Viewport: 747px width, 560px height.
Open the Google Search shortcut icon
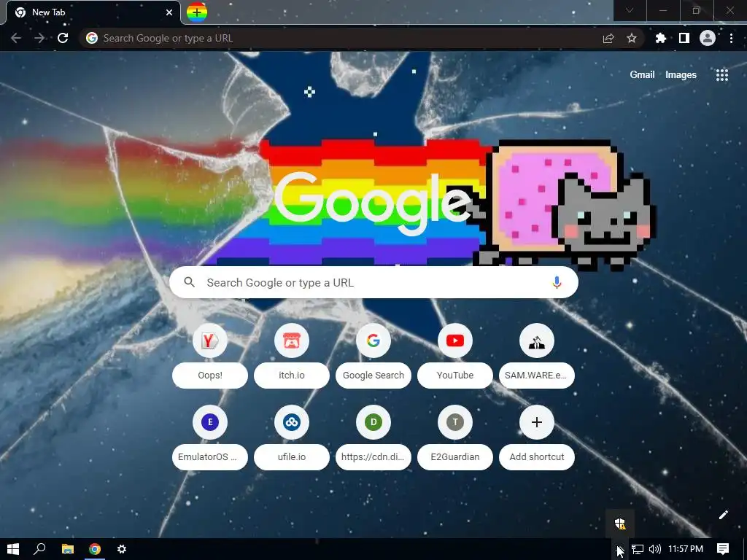coord(373,341)
